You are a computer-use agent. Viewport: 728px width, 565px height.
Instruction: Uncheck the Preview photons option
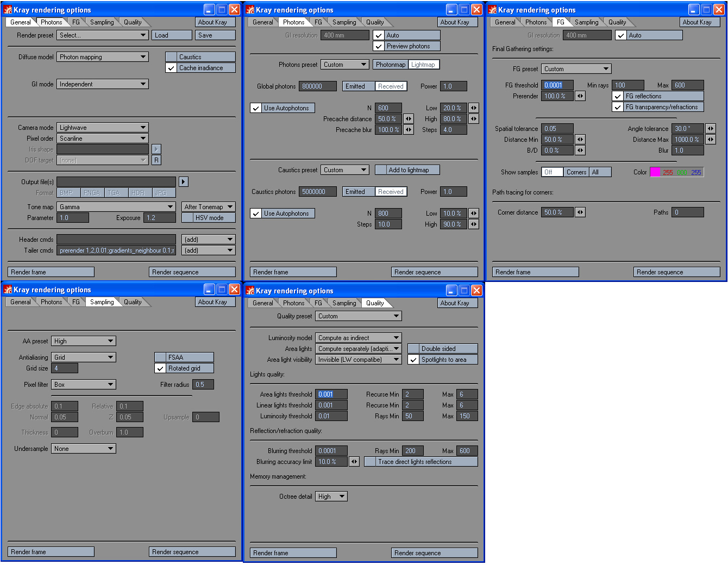coord(379,46)
